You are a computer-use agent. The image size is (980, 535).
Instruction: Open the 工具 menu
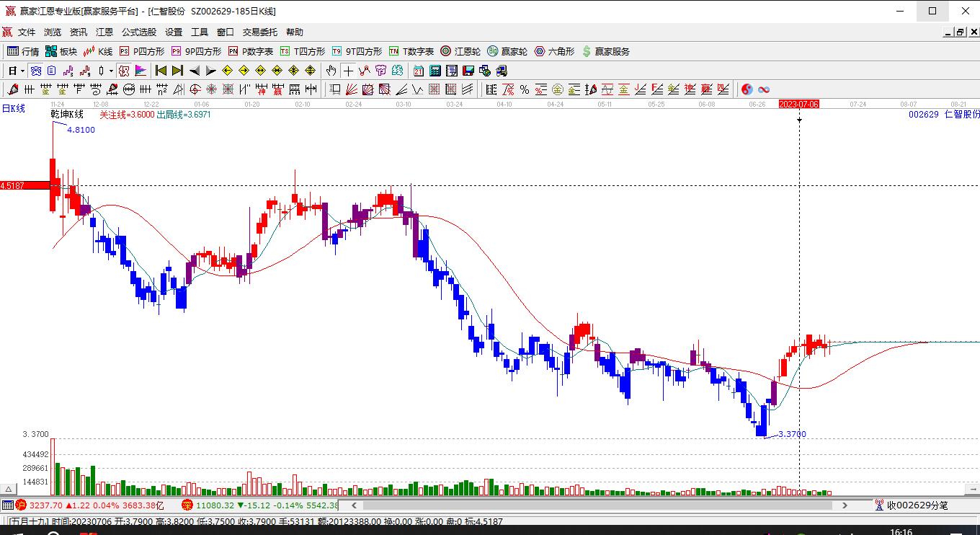(200, 32)
